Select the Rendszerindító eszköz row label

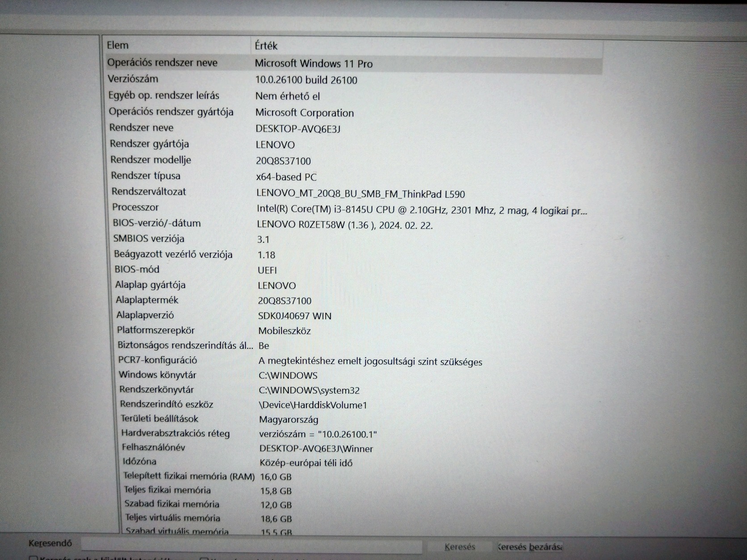(167, 404)
